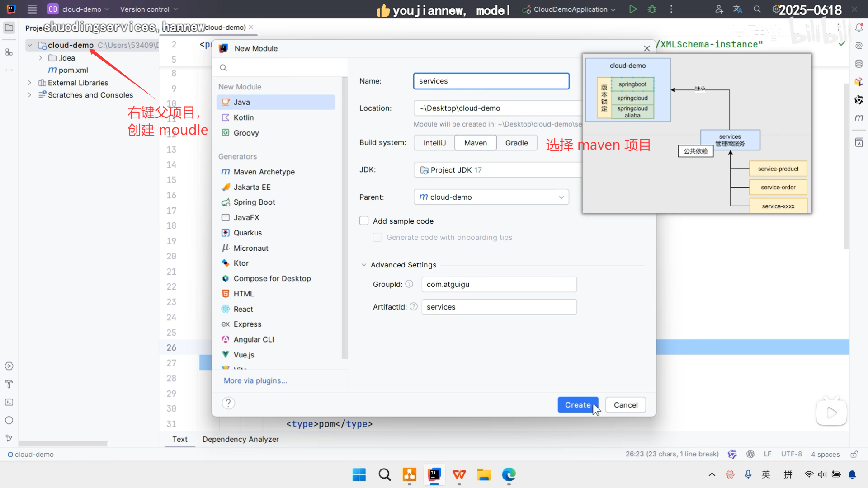Open the Version control menu
This screenshot has width=868, height=488.
coord(149,9)
